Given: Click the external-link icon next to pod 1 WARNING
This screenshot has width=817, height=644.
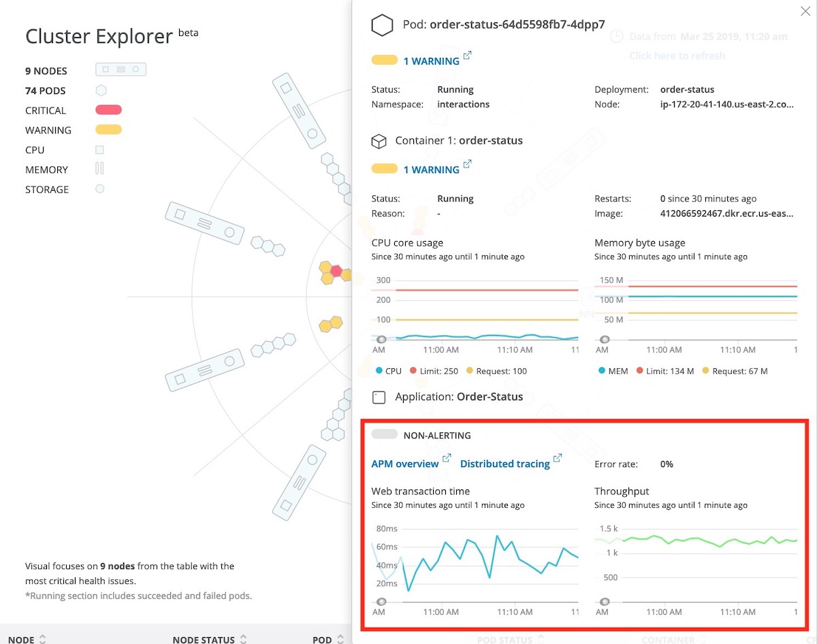Looking at the screenshot, I should tap(467, 56).
